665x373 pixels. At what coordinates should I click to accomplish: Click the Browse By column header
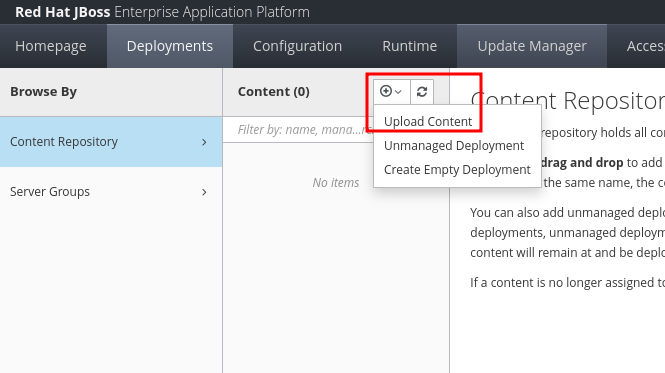coord(43,92)
